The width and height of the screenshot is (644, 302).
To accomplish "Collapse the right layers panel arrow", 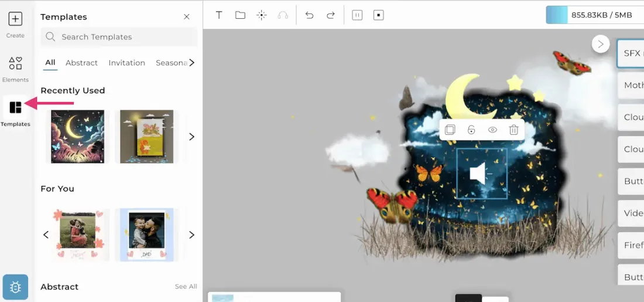I will (x=601, y=44).
